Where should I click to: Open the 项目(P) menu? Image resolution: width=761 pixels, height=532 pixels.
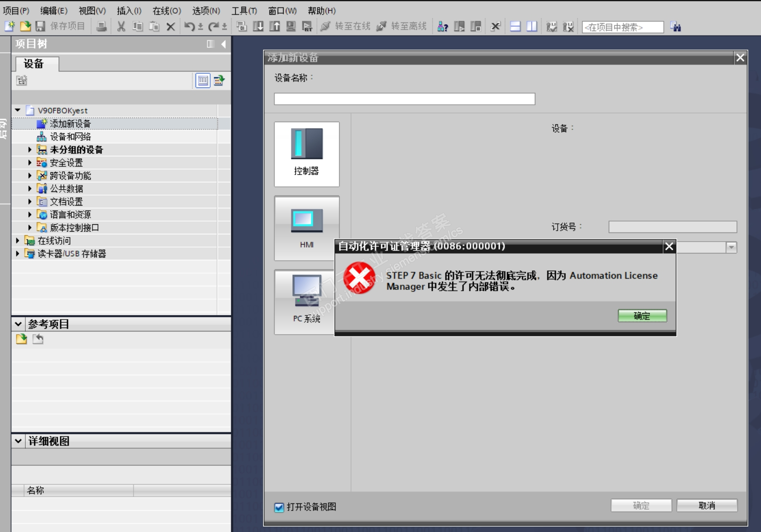point(16,10)
